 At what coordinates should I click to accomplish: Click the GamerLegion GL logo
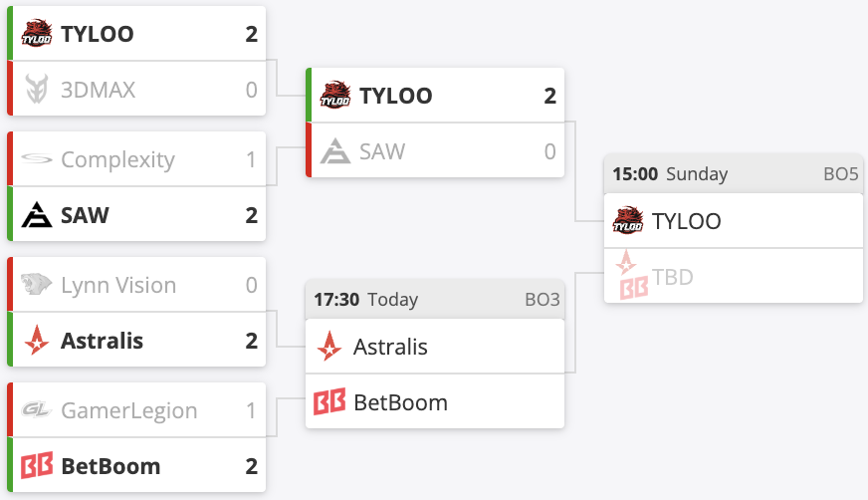point(37,409)
